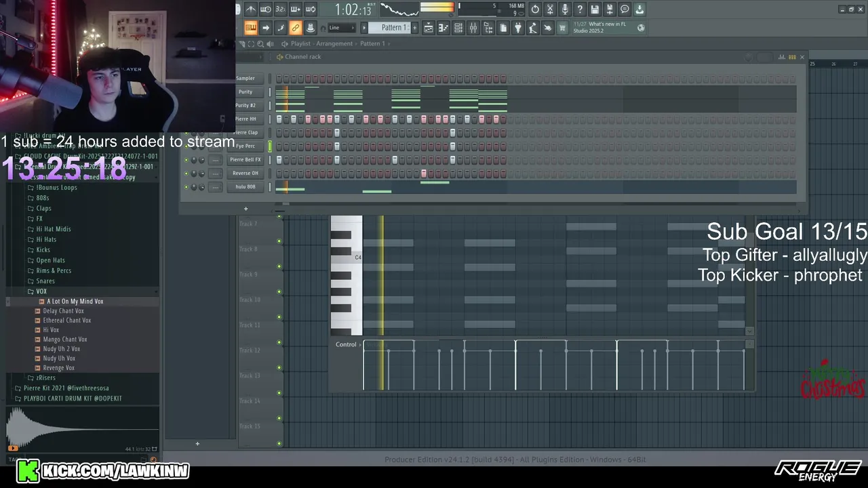The width and height of the screenshot is (868, 488).
Task: Click the export download icon
Action: [639, 9]
